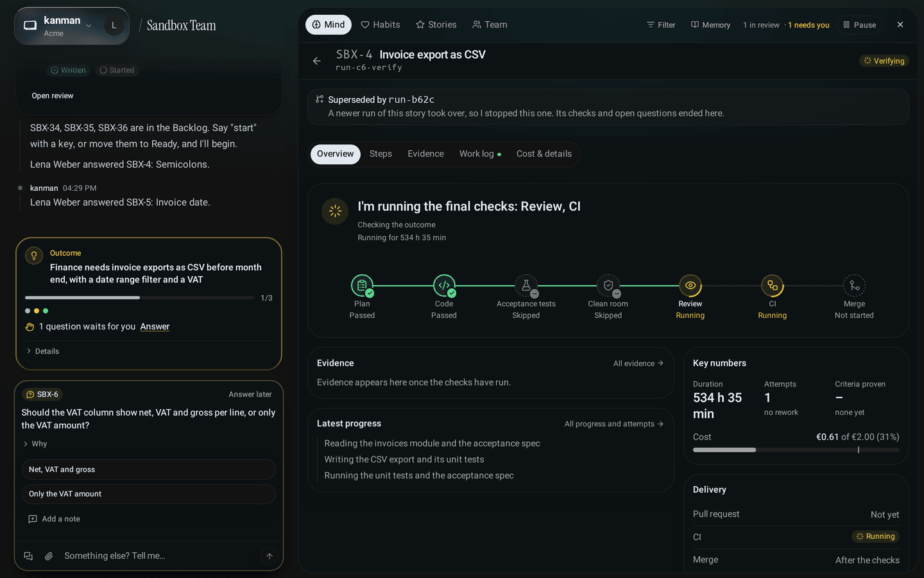Choose the 'Only the VAT amount' answer

(x=149, y=494)
